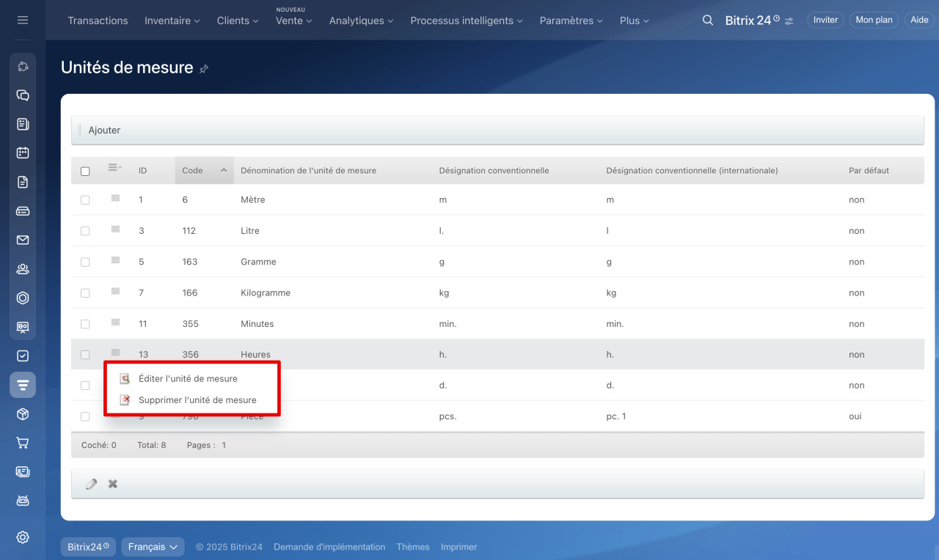Image resolution: width=939 pixels, height=560 pixels.
Task: Expand the Paramètres menu
Action: pos(571,21)
